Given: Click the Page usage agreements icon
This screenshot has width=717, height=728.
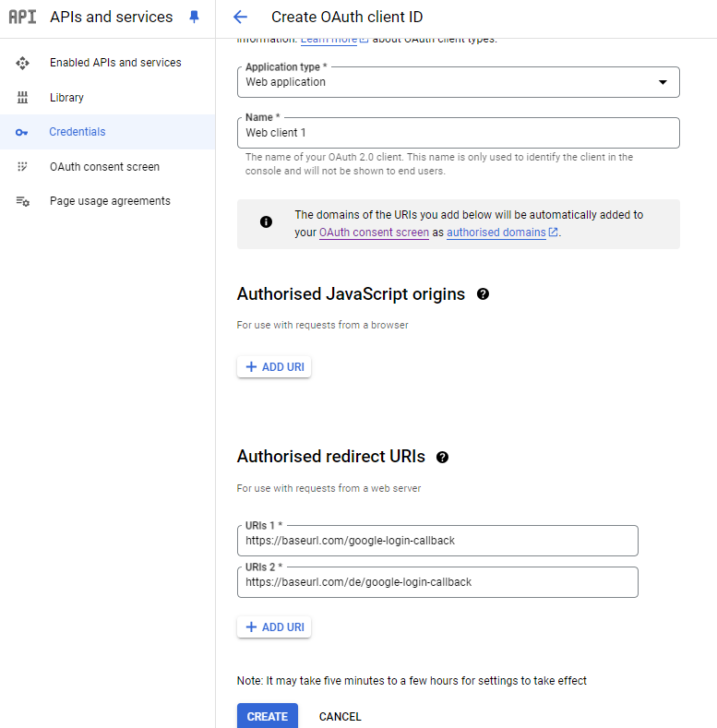Looking at the screenshot, I should tap(23, 201).
